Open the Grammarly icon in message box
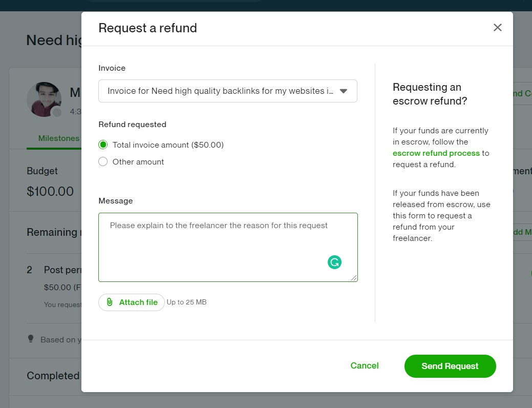This screenshot has width=532, height=408. coord(334,262)
